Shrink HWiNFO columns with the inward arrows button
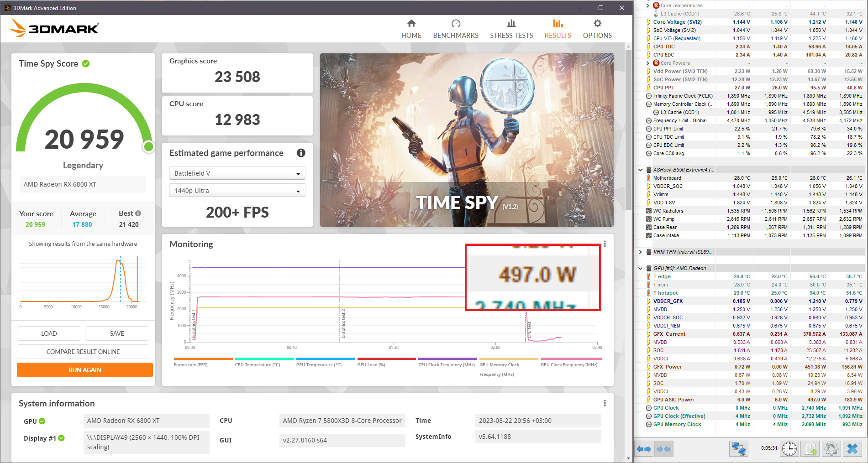Viewport: 868px width, 463px height. click(663, 449)
